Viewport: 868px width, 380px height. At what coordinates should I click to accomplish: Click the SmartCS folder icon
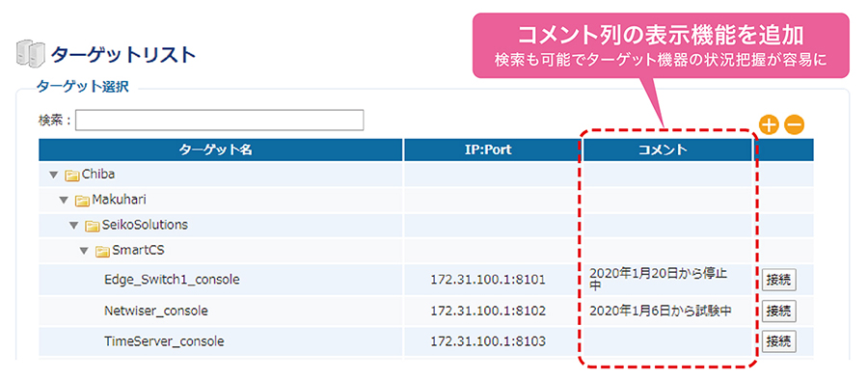102,252
